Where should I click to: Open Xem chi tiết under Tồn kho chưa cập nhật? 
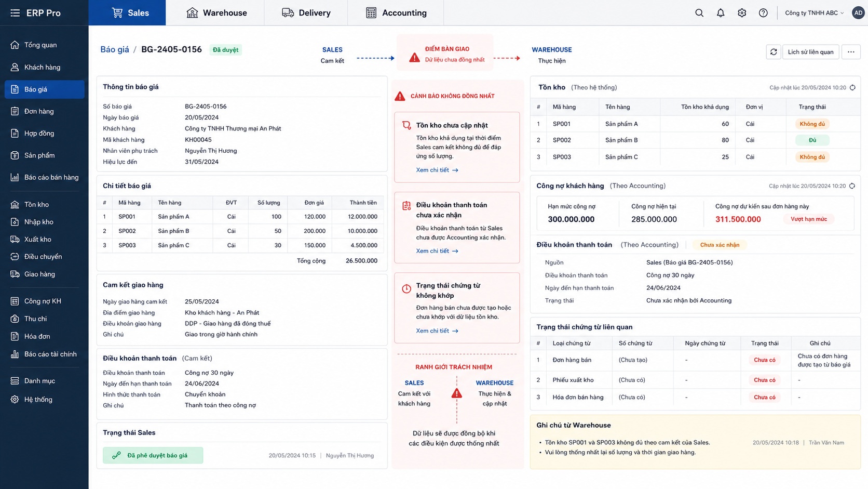tap(437, 170)
